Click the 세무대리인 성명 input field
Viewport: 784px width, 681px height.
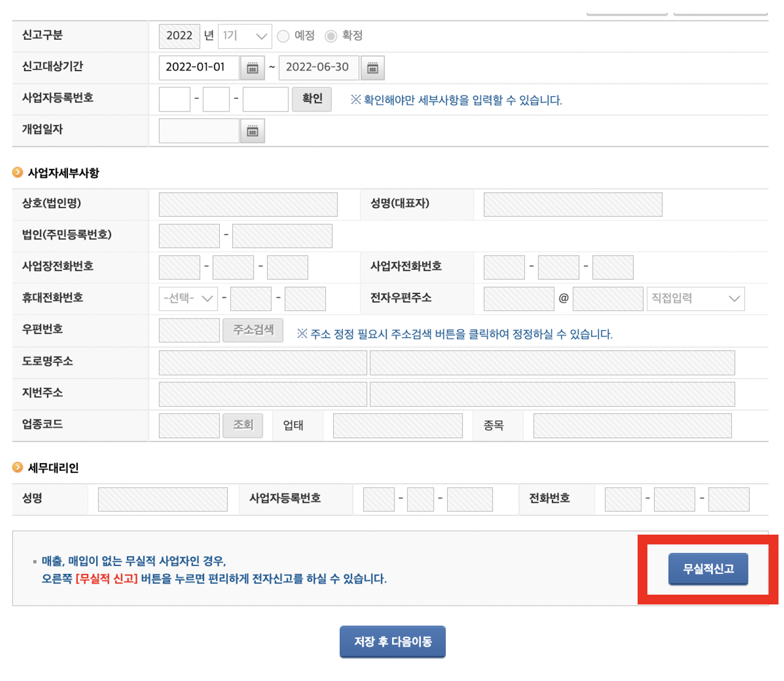click(162, 499)
